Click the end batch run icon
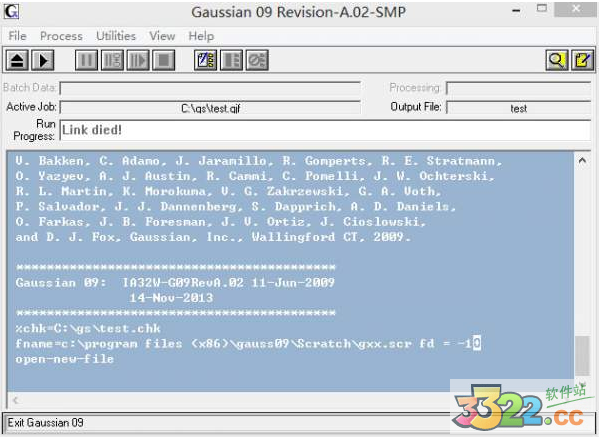The width and height of the screenshot is (600, 439). pyautogui.click(x=232, y=60)
